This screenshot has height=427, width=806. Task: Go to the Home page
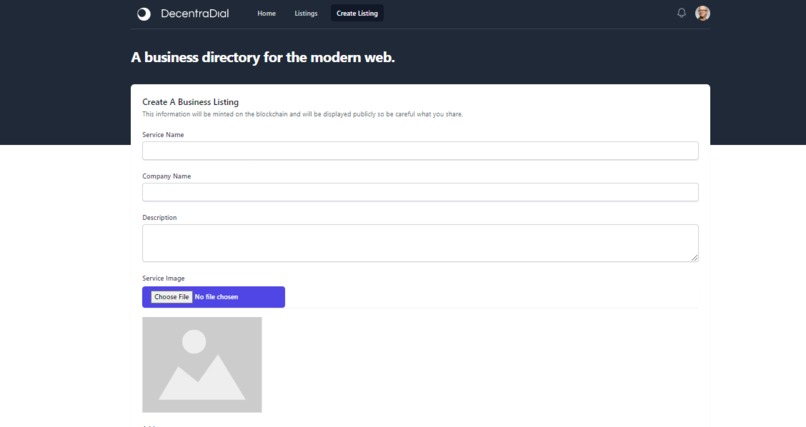(x=266, y=13)
